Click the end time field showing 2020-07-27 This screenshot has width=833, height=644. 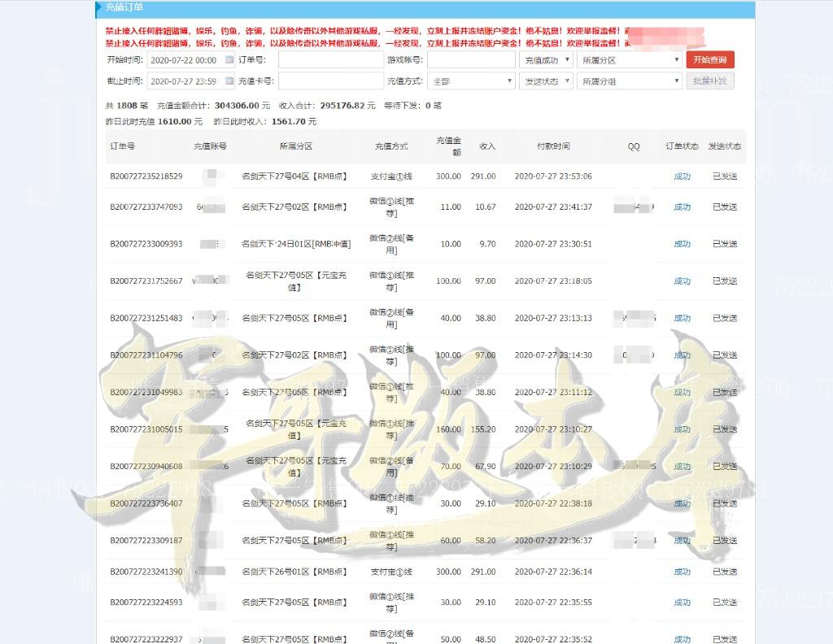click(x=185, y=81)
